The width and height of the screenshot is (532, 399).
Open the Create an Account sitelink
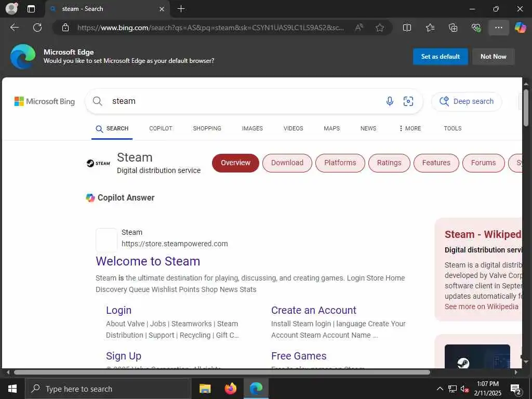click(313, 310)
